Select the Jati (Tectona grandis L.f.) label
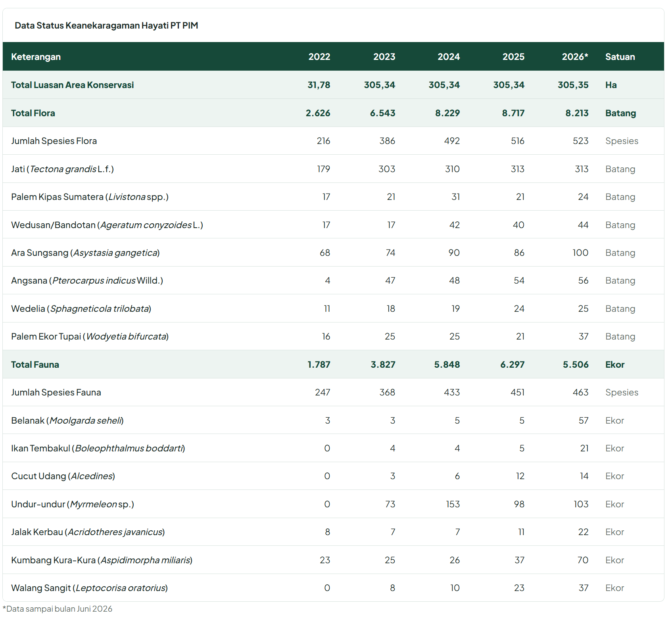Screen dimensions: 672x618 click(x=62, y=169)
